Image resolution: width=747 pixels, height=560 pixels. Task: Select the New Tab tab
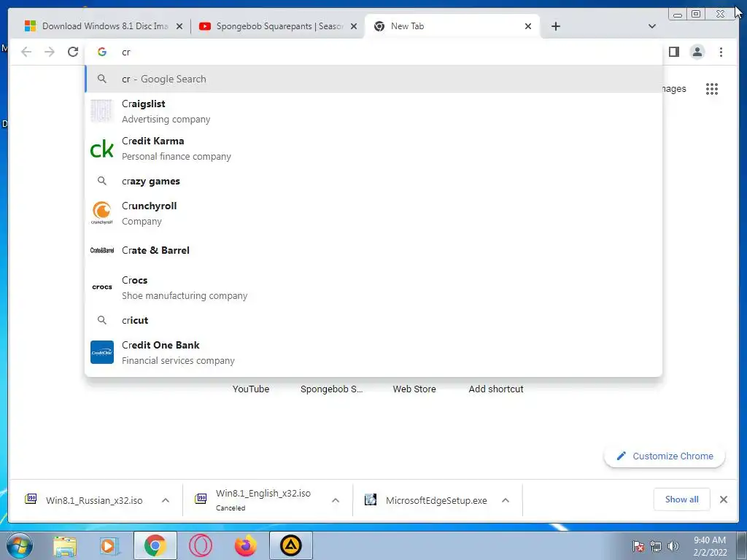[x=452, y=26]
